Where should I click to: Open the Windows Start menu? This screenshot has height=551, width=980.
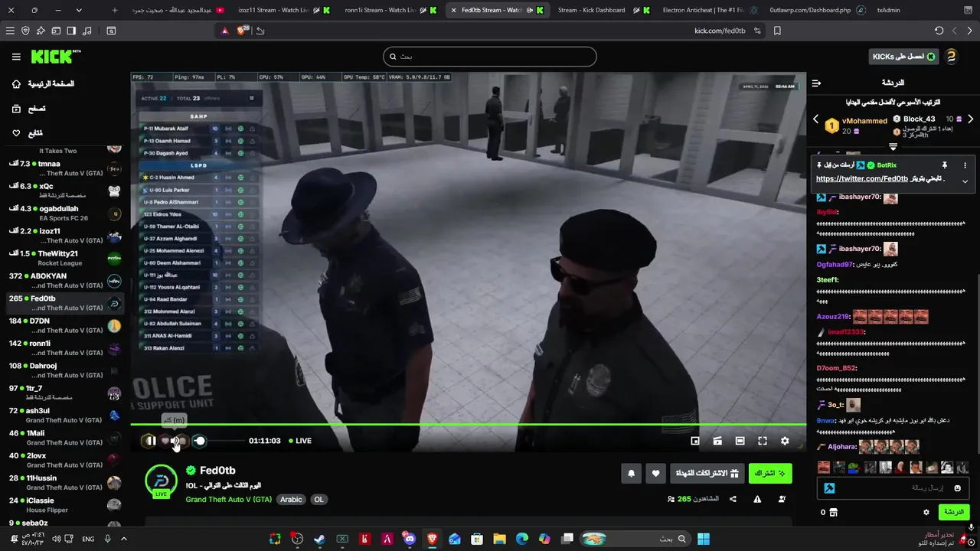point(703,539)
